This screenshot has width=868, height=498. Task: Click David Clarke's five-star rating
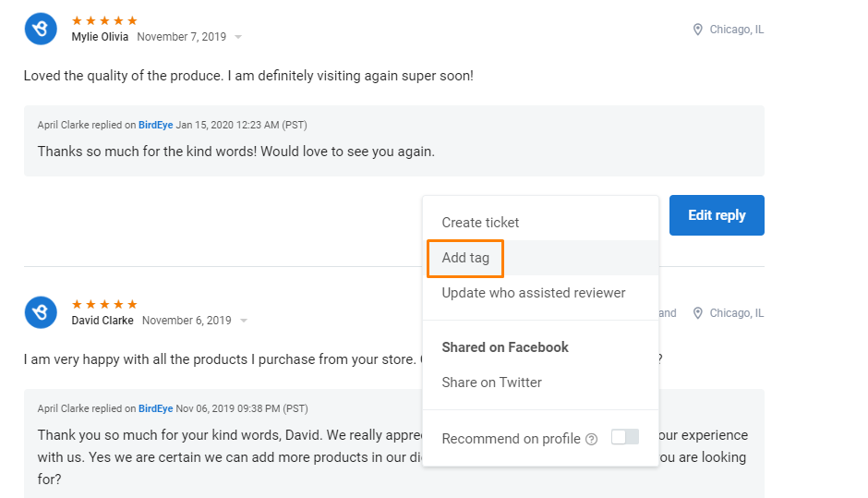[104, 304]
